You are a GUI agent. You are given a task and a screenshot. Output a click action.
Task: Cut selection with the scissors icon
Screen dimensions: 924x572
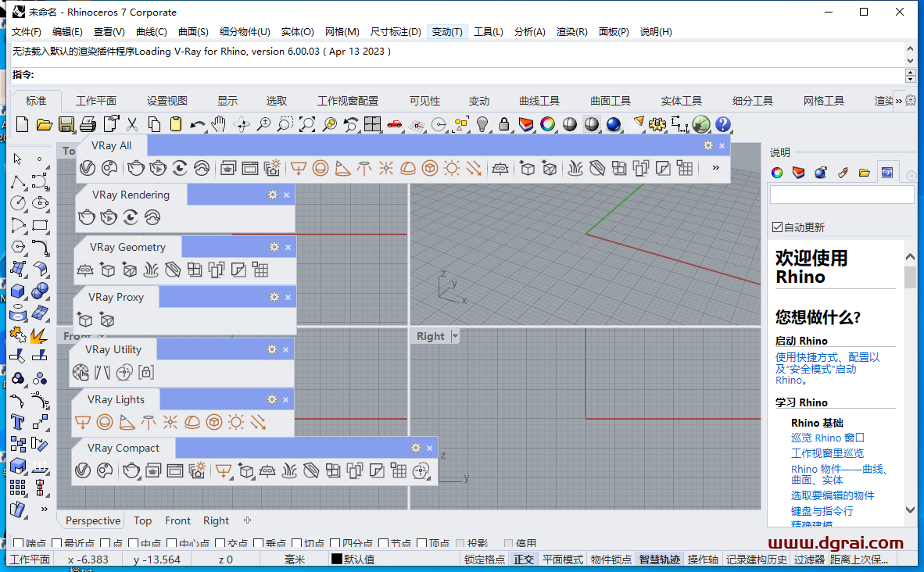coord(132,124)
